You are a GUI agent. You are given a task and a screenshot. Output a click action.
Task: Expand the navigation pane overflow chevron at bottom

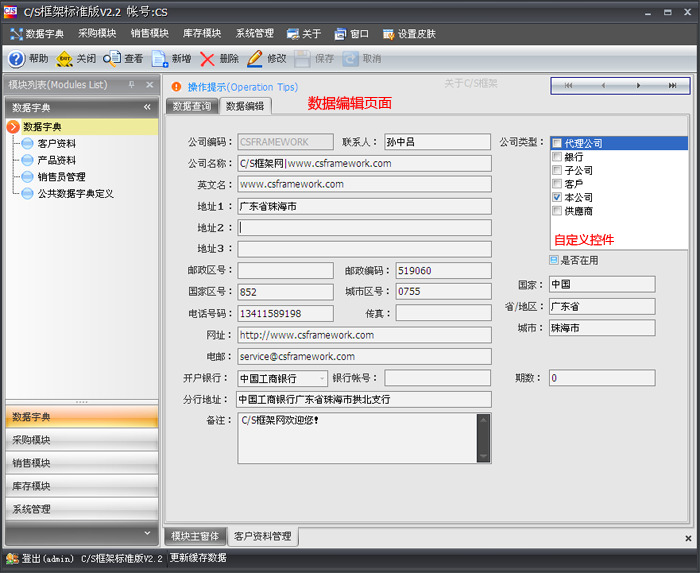pos(147,533)
